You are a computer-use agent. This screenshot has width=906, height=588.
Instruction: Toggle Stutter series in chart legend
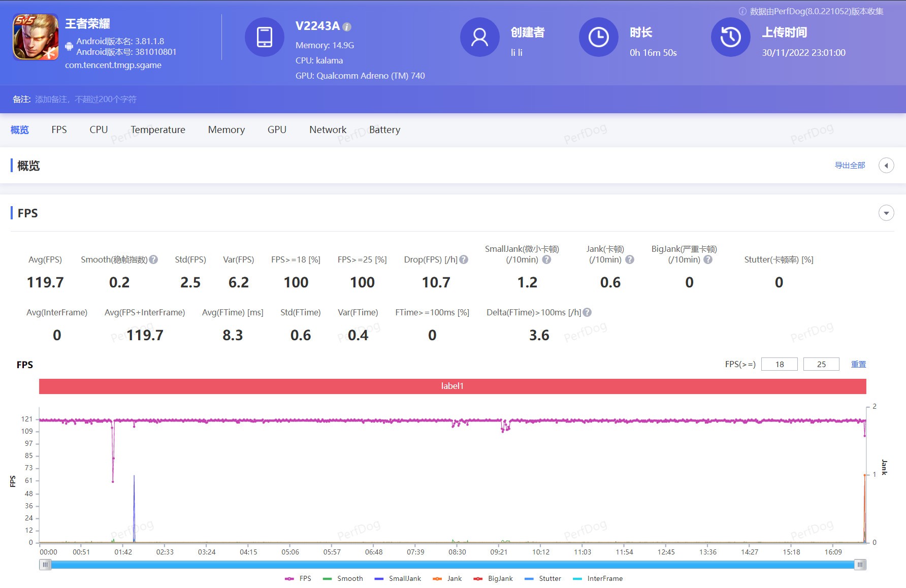[x=542, y=578]
